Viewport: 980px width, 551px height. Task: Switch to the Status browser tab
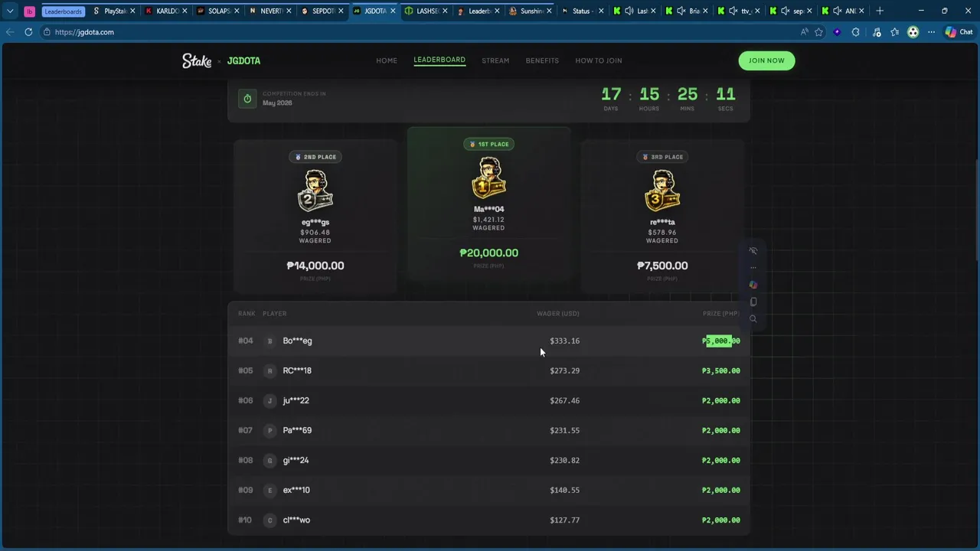pyautogui.click(x=582, y=11)
